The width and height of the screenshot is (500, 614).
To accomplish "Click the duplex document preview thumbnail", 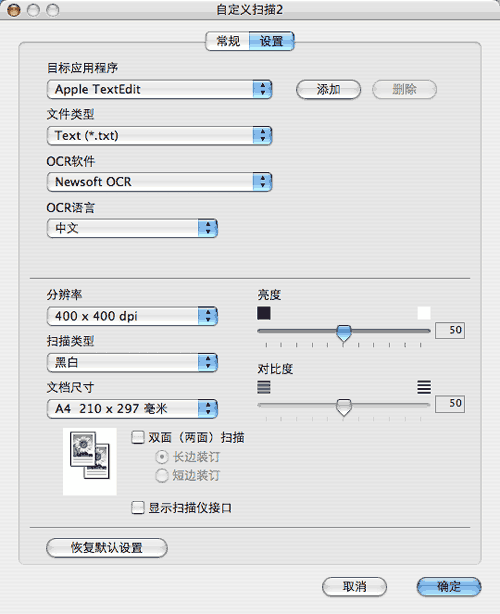I will (90, 461).
